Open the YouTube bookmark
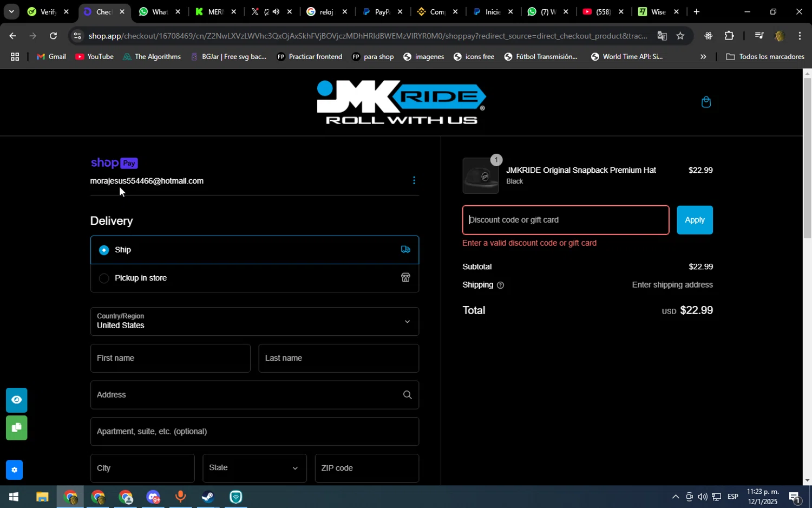 click(x=94, y=57)
